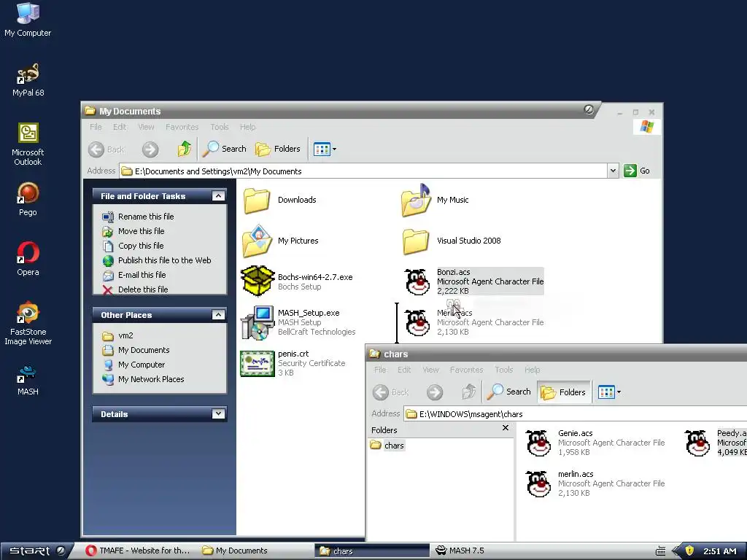
Task: Select MASH_Setup.exe file icon
Action: [x=258, y=322]
